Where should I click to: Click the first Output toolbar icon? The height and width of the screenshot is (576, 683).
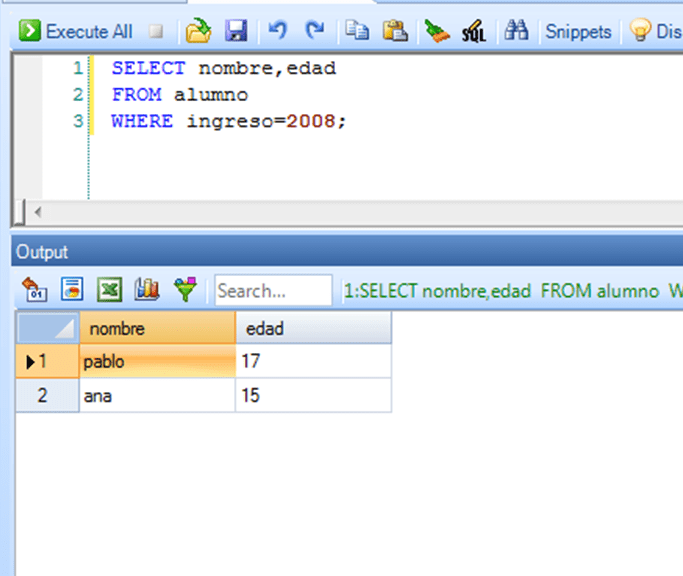click(35, 290)
